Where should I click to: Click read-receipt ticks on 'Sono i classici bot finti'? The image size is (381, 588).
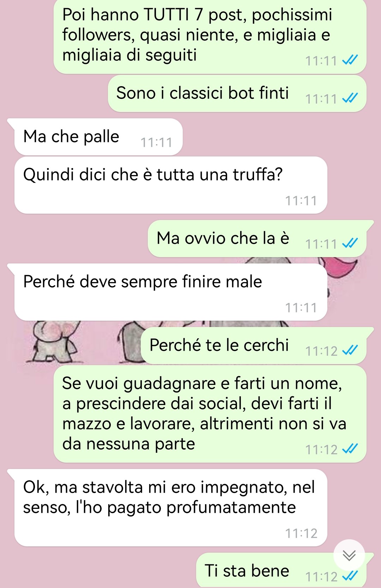[x=350, y=98]
